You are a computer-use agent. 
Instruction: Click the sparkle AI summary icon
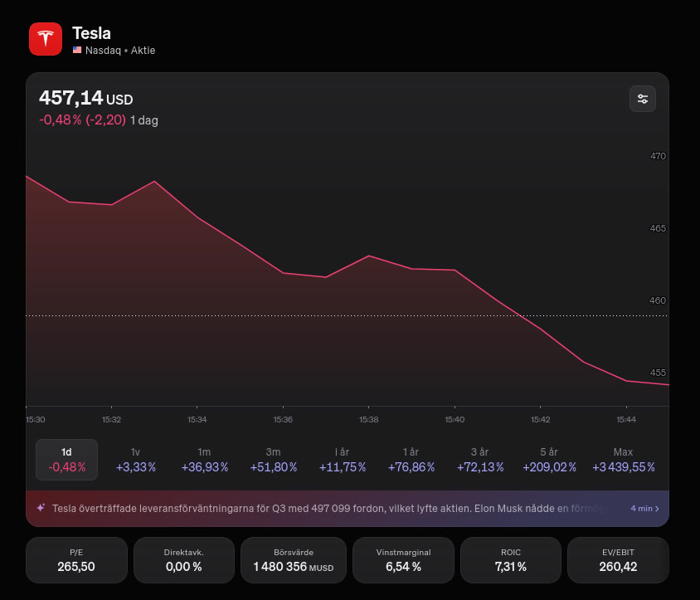click(x=41, y=508)
